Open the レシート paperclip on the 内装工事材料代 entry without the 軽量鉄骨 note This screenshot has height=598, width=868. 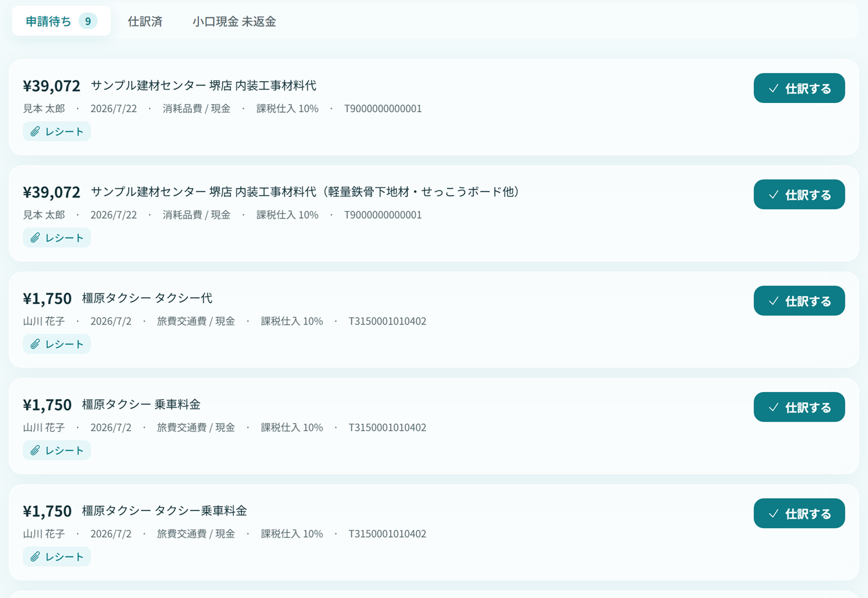click(x=57, y=132)
